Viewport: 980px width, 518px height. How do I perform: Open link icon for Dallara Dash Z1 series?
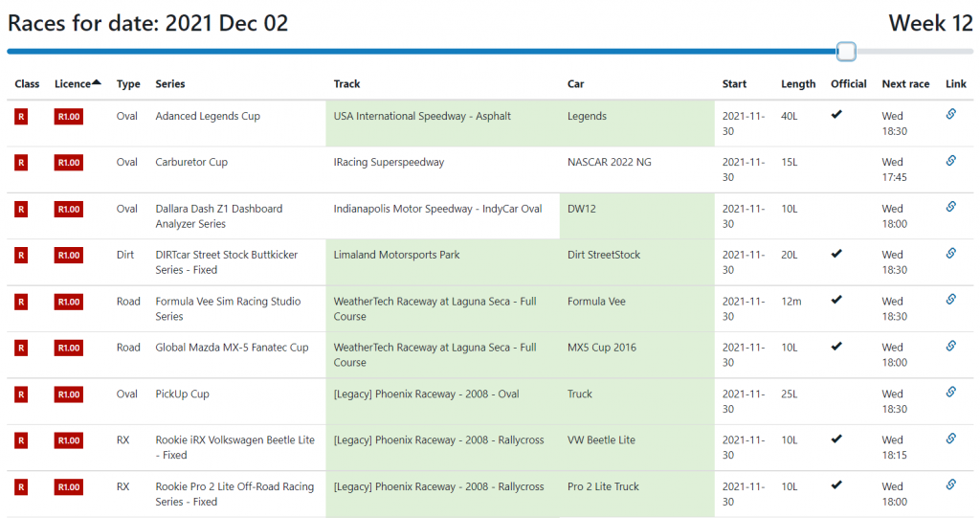point(950,207)
